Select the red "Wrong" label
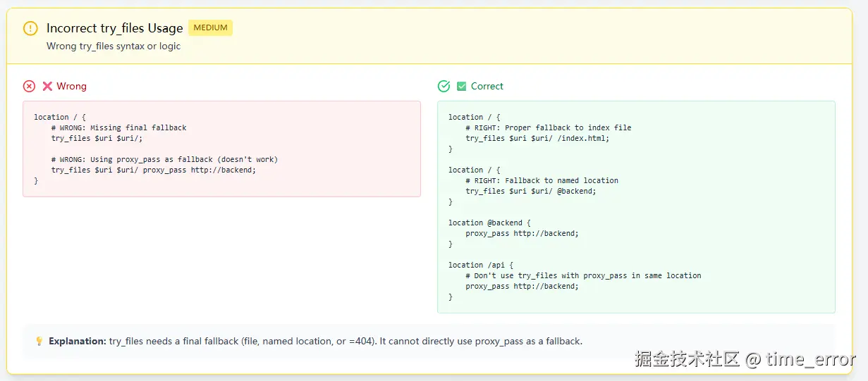 click(71, 86)
